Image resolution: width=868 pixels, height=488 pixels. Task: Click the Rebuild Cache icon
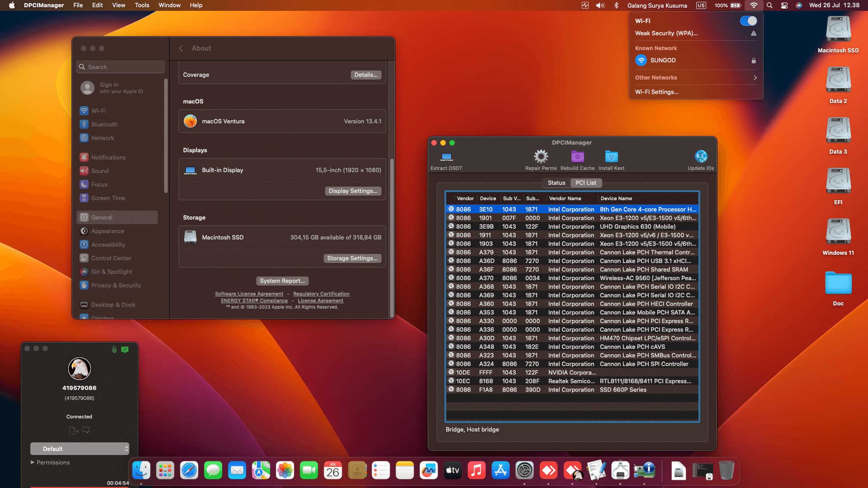577,159
